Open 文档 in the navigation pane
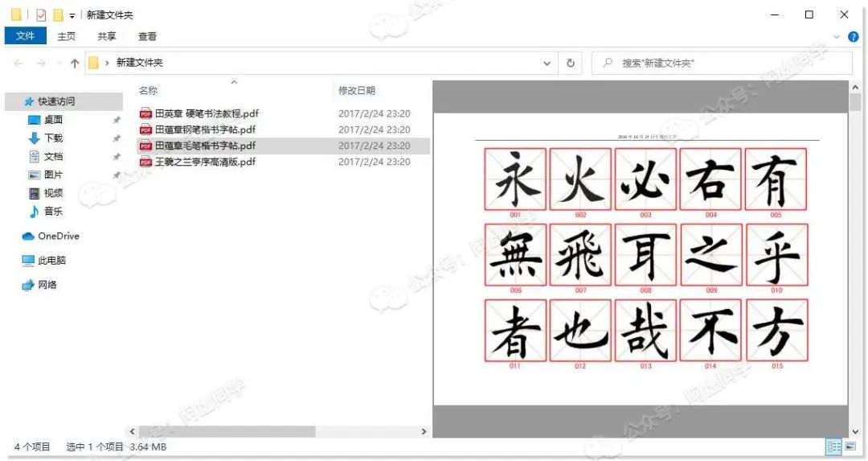 click(x=53, y=156)
